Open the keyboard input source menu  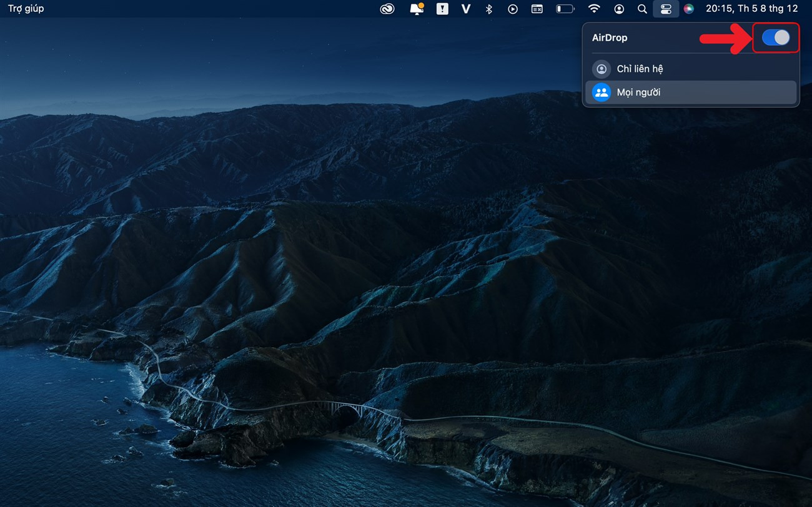click(x=537, y=9)
